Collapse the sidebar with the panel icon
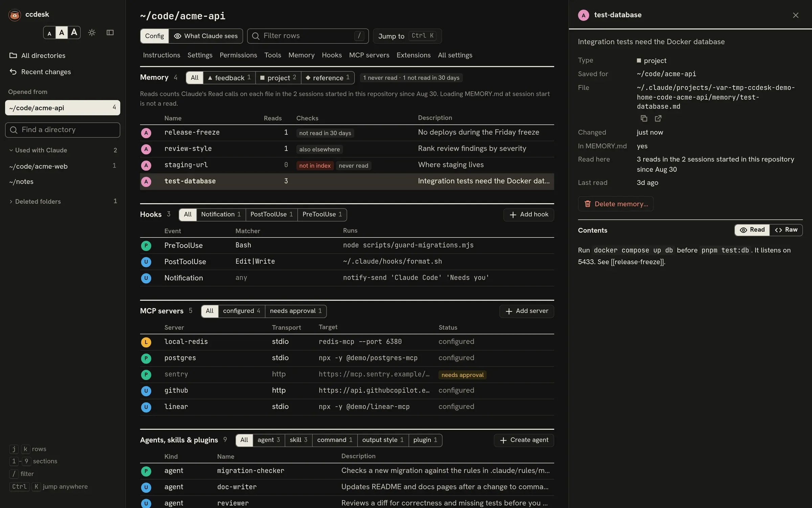Screen dimensions: 812x508 [110, 33]
